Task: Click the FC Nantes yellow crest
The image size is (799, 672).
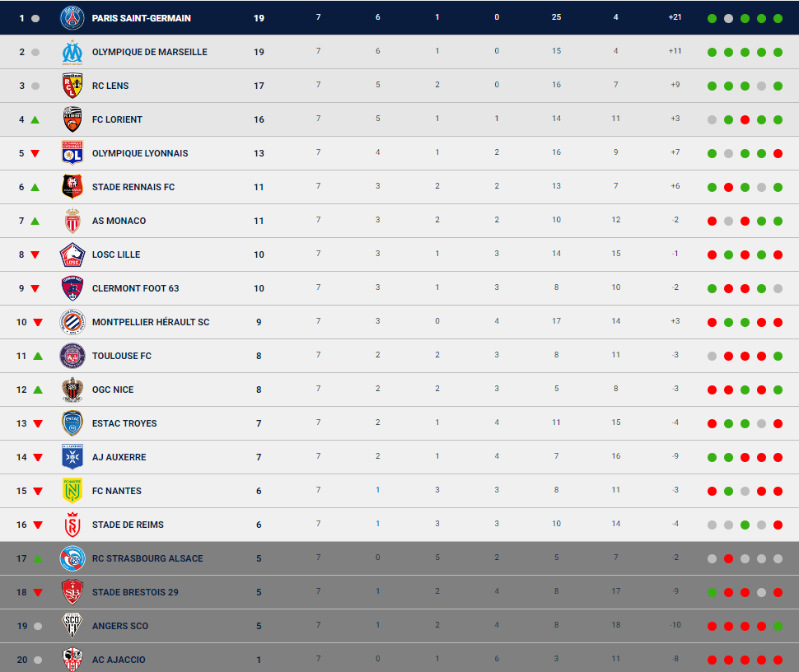Action: (72, 491)
